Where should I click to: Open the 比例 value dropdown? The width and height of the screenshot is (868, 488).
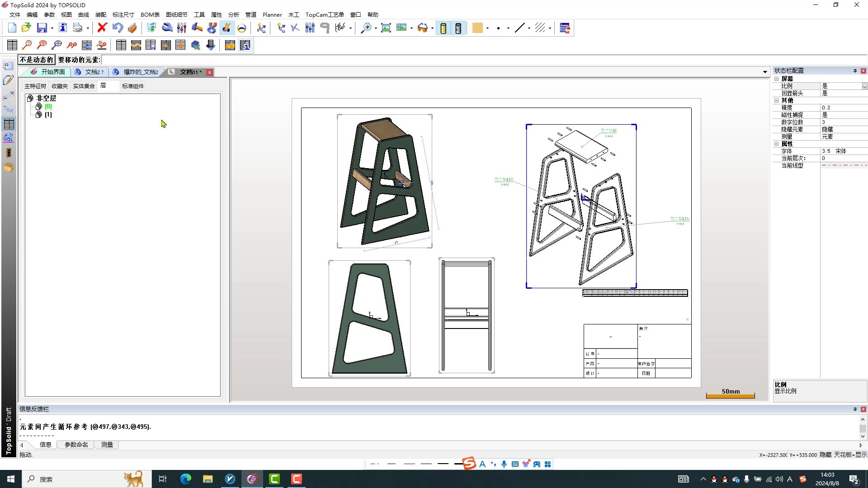pos(864,86)
